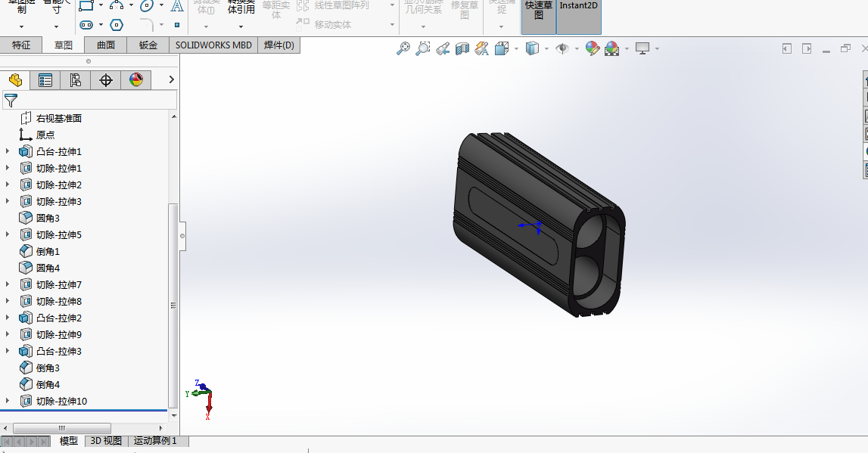Expand manager tabs right arrow
868x453 pixels.
172,79
